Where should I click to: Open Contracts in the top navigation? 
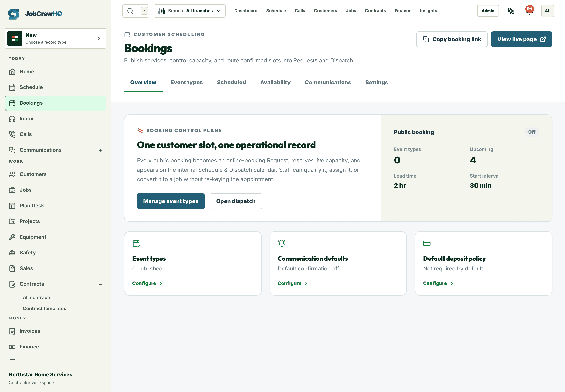(375, 11)
